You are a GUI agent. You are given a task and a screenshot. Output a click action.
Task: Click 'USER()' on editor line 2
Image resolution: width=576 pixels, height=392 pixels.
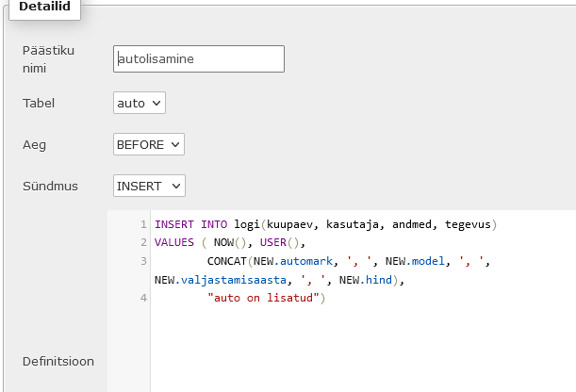point(280,242)
